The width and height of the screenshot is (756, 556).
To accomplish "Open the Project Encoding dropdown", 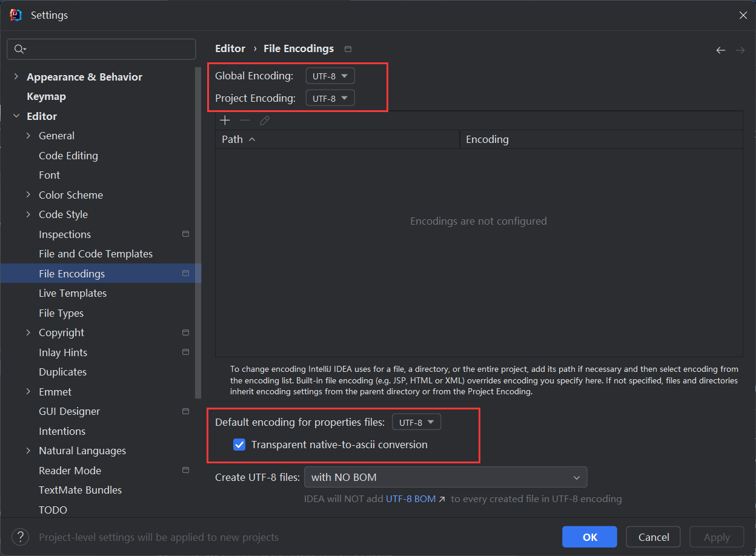I will click(330, 98).
